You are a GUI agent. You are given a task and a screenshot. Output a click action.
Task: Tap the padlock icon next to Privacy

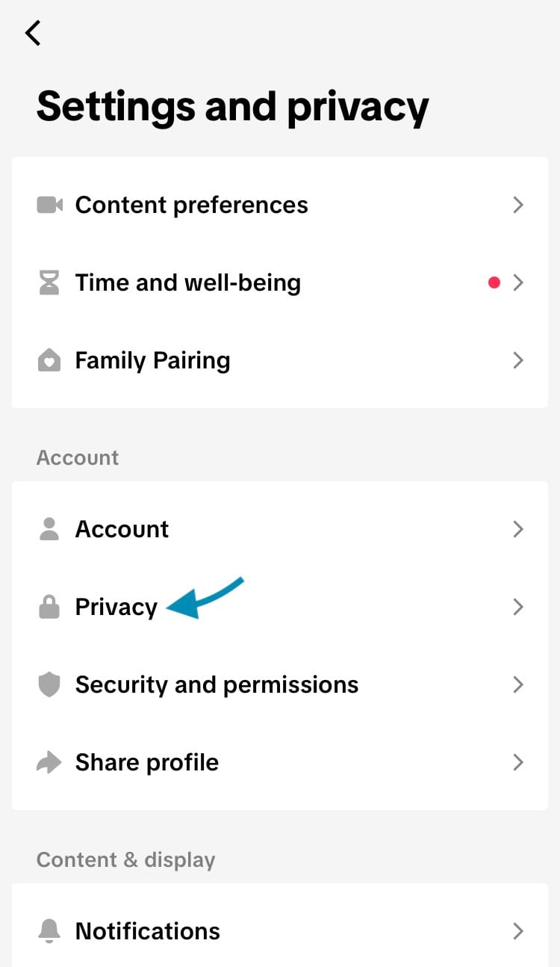[x=49, y=607]
